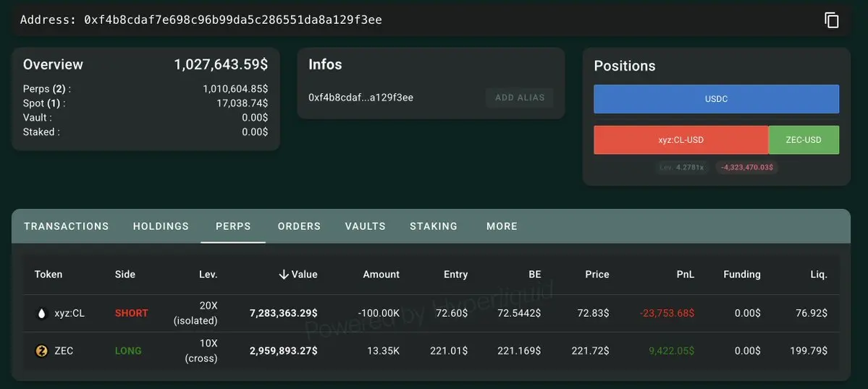Click the xyz:CL token name
This screenshot has width=868, height=389.
point(69,313)
